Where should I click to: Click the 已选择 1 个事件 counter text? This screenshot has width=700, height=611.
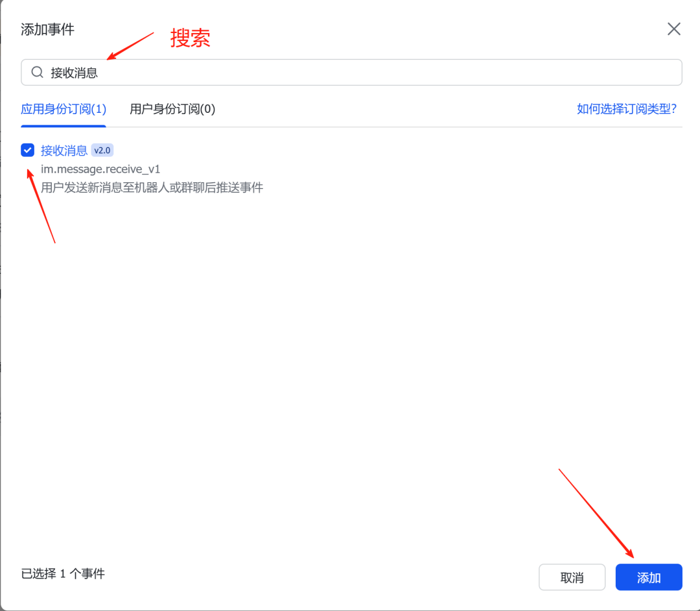pyautogui.click(x=63, y=573)
